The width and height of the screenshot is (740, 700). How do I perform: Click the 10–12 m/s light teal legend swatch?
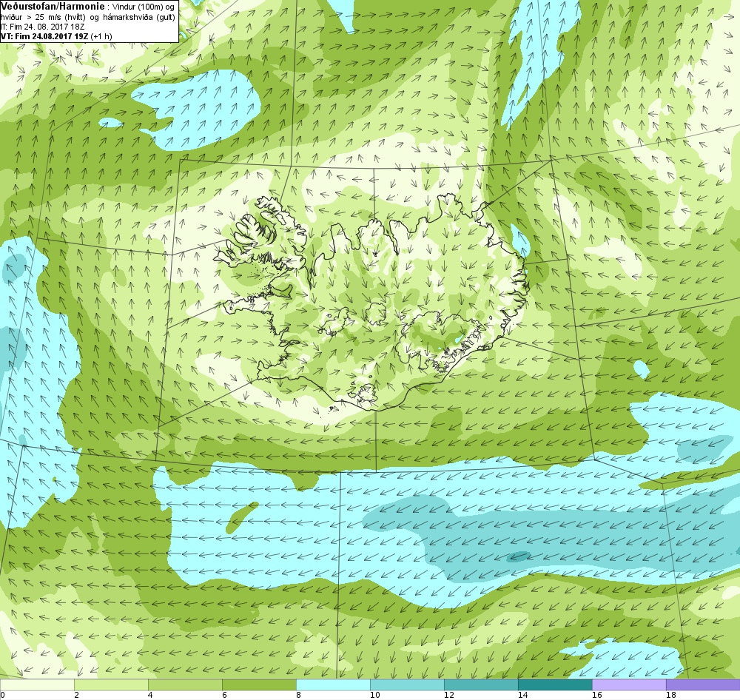click(x=407, y=685)
